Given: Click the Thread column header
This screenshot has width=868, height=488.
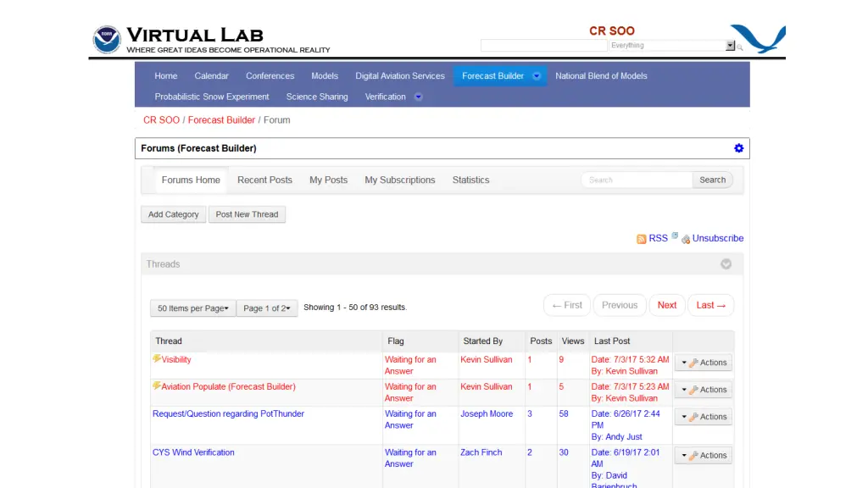Looking at the screenshot, I should (169, 341).
